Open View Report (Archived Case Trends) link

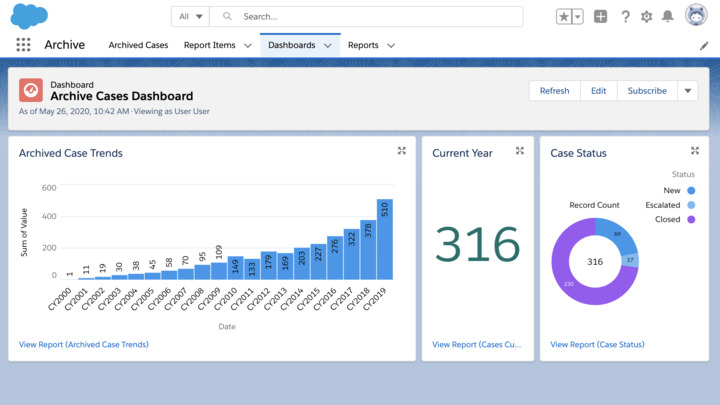pos(84,344)
